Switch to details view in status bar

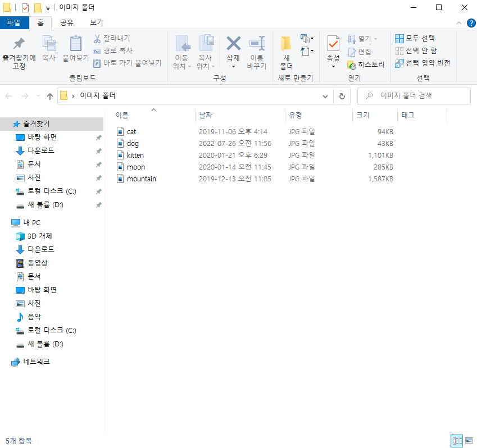point(457,441)
